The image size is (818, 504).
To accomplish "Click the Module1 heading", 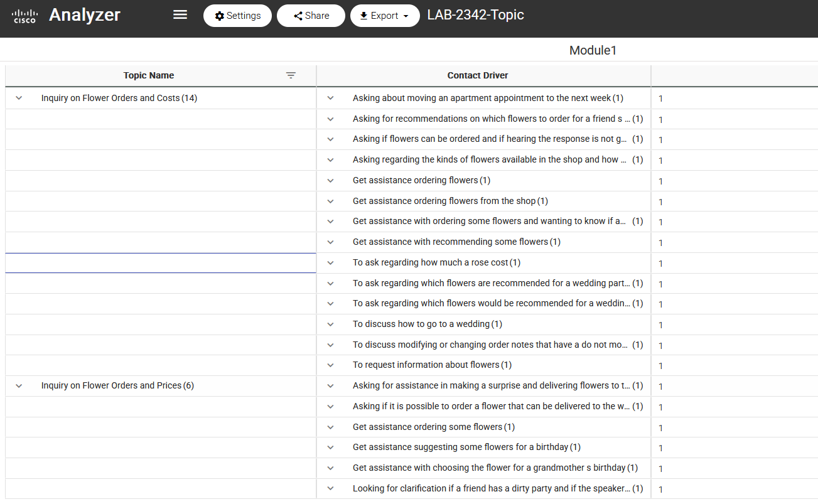I will [x=593, y=50].
